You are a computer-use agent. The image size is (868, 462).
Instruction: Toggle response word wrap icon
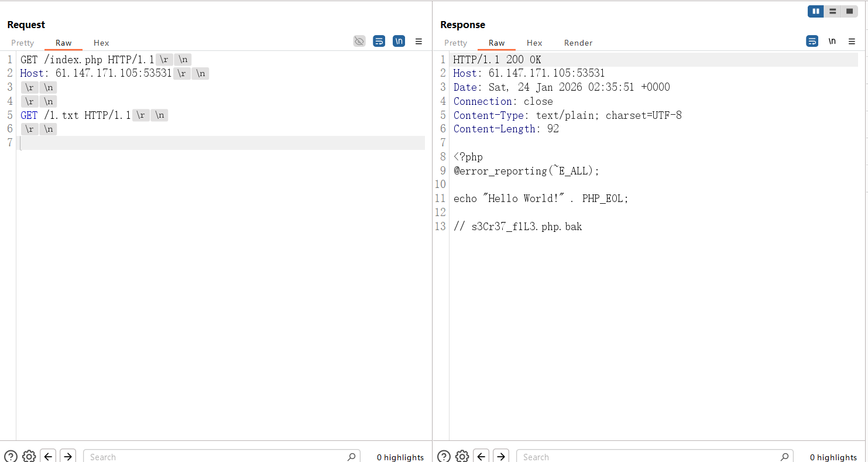pyautogui.click(x=812, y=41)
